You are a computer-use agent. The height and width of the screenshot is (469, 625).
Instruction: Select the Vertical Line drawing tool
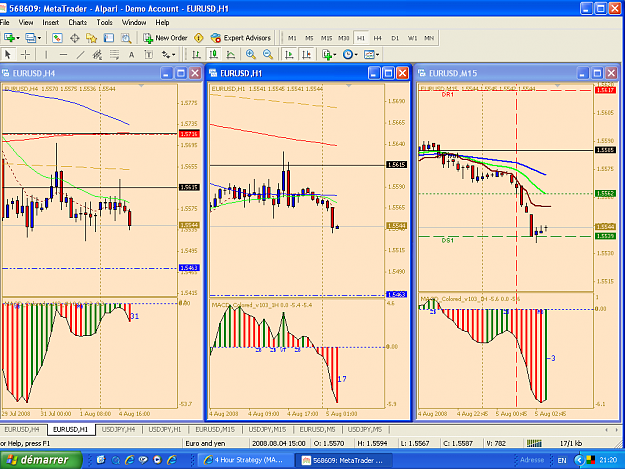tap(46, 54)
